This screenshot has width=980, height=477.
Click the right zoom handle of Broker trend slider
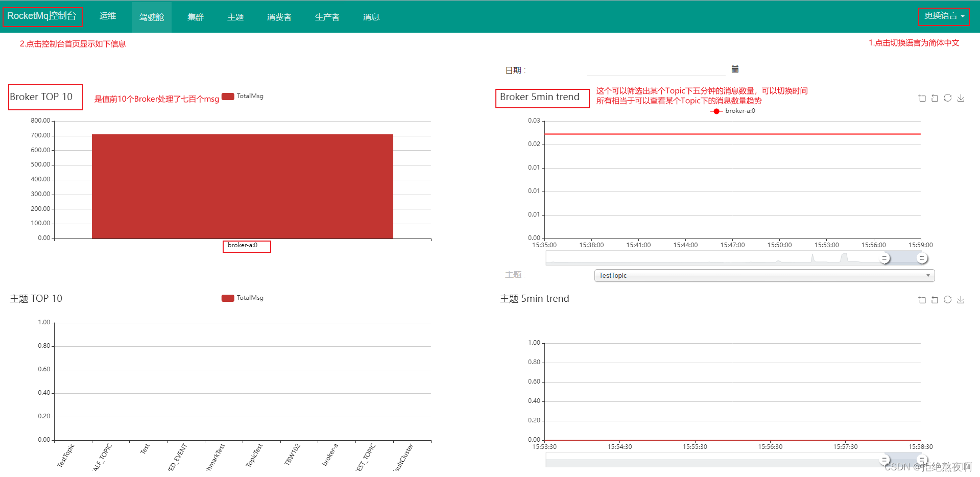(922, 258)
